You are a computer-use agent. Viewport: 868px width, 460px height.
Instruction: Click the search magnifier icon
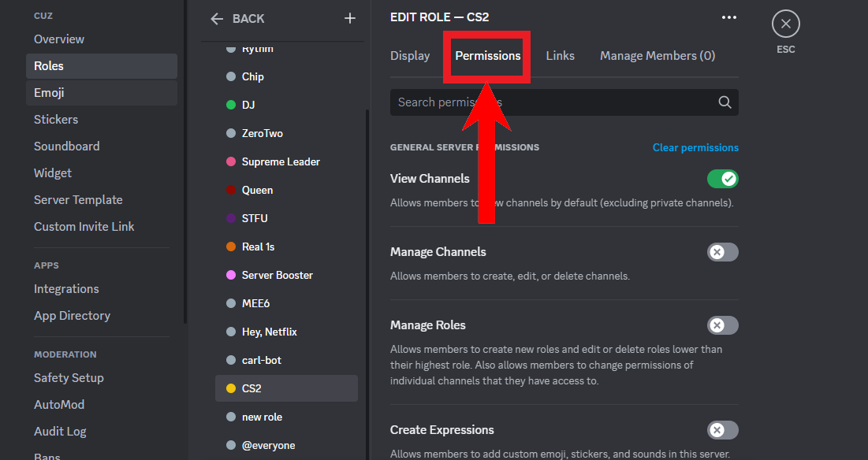coord(725,102)
